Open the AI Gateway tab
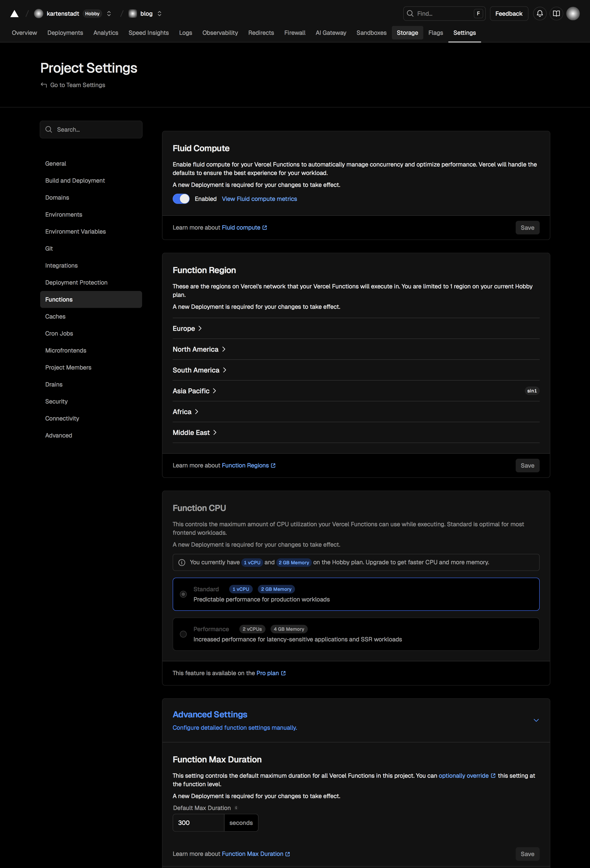The image size is (590, 868). [331, 33]
